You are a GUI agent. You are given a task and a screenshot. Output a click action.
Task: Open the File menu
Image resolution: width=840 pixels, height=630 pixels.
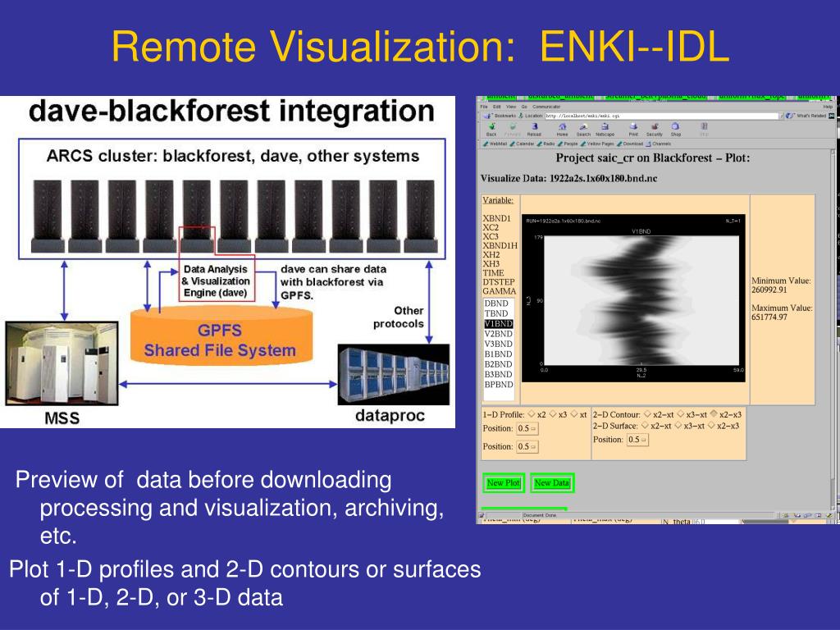(x=484, y=107)
